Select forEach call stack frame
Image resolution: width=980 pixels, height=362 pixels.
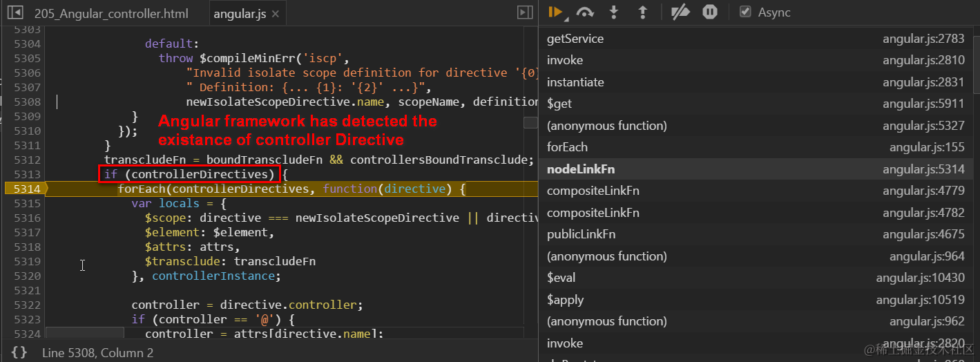756,147
